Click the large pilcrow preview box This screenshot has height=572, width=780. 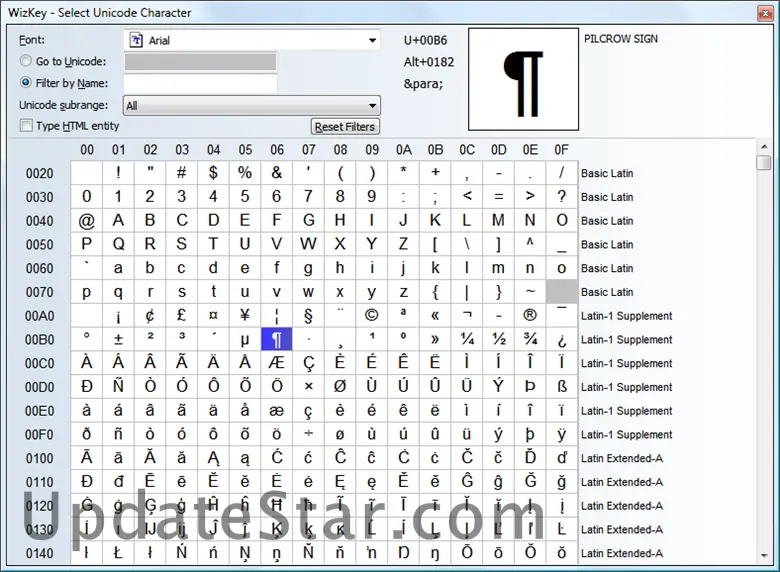pos(523,79)
